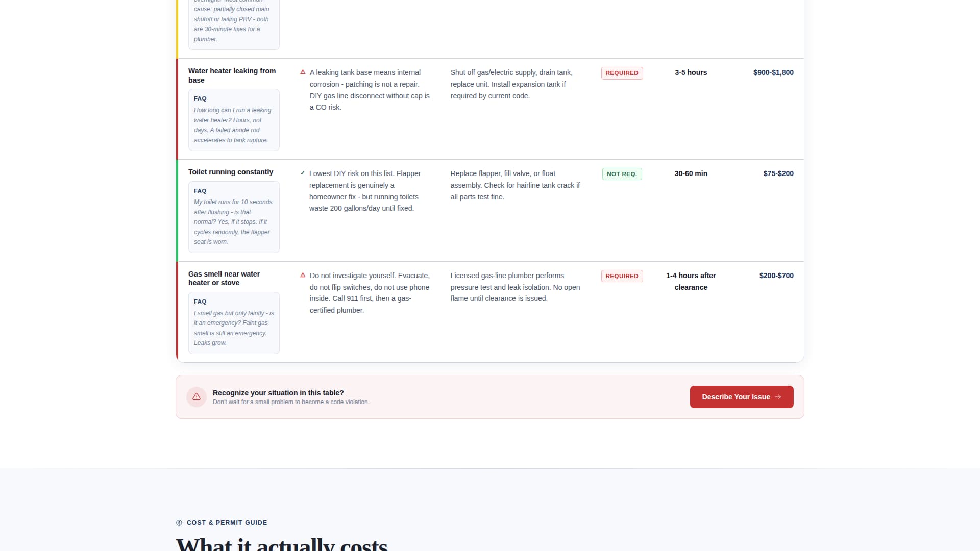
Task: Click the warning icon in the water heater row
Action: pos(303,72)
